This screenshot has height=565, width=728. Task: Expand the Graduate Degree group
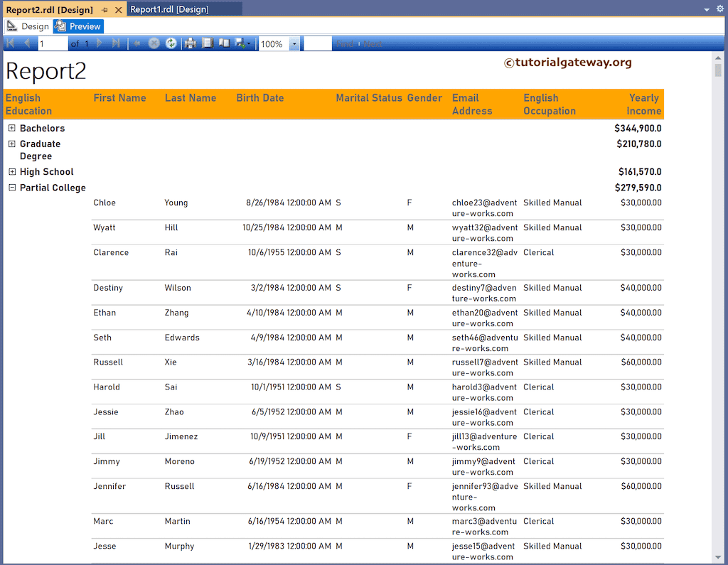click(11, 144)
